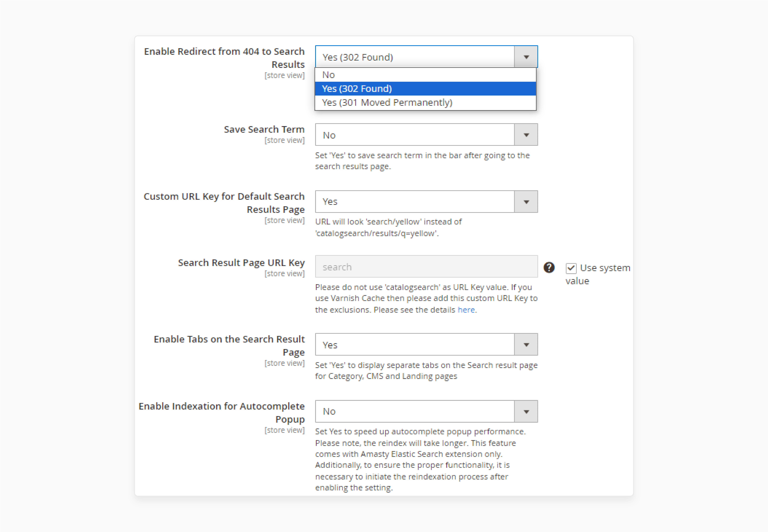
Task: Select Yes (301 Moved Permanently) from redirect dropdown
Action: tap(424, 102)
